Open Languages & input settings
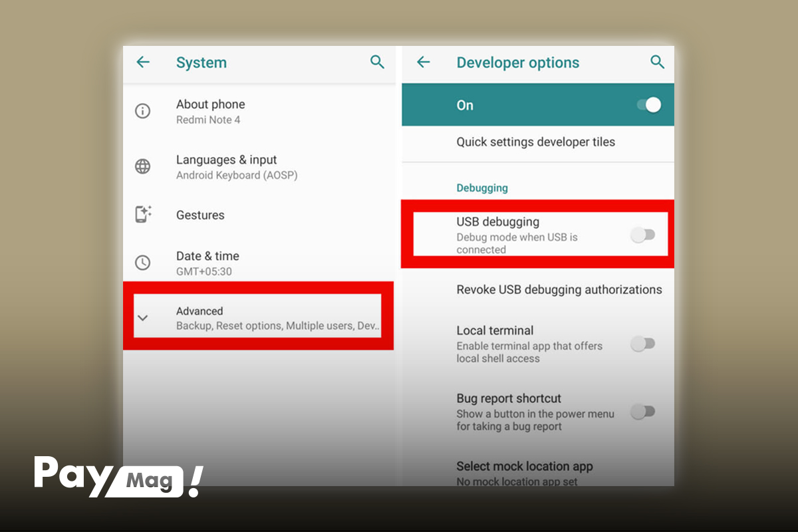The width and height of the screenshot is (798, 532). tap(259, 167)
